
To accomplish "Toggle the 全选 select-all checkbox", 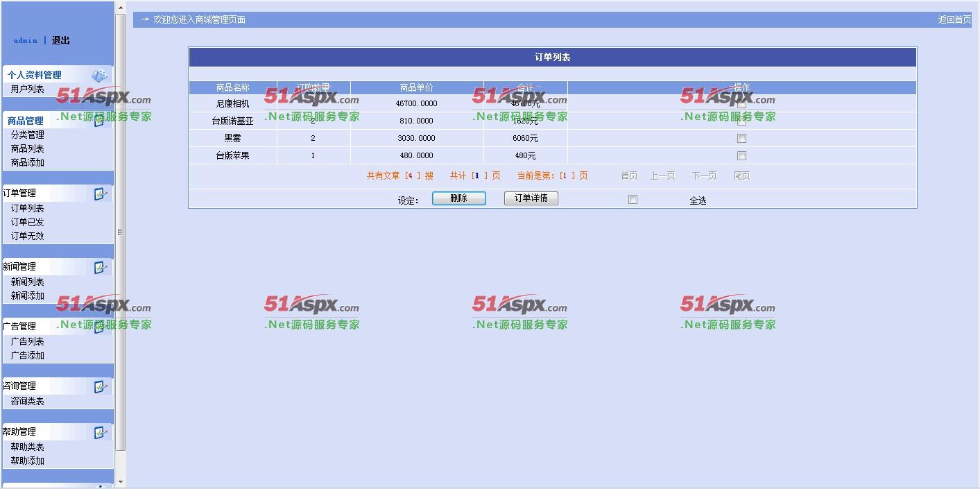I will (x=633, y=199).
